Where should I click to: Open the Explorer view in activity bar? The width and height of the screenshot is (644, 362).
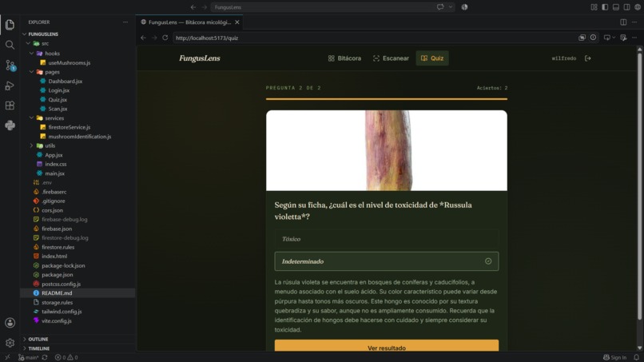(x=10, y=25)
